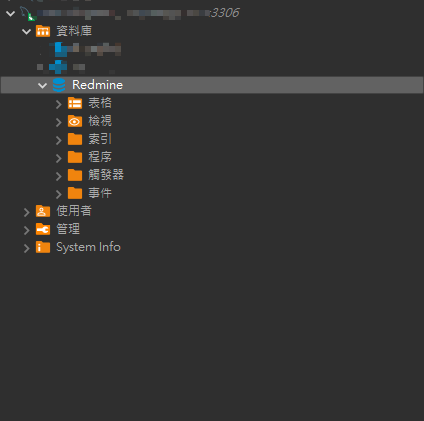Expand the 觸發器 triggers node
424x421 pixels.
[59, 176]
